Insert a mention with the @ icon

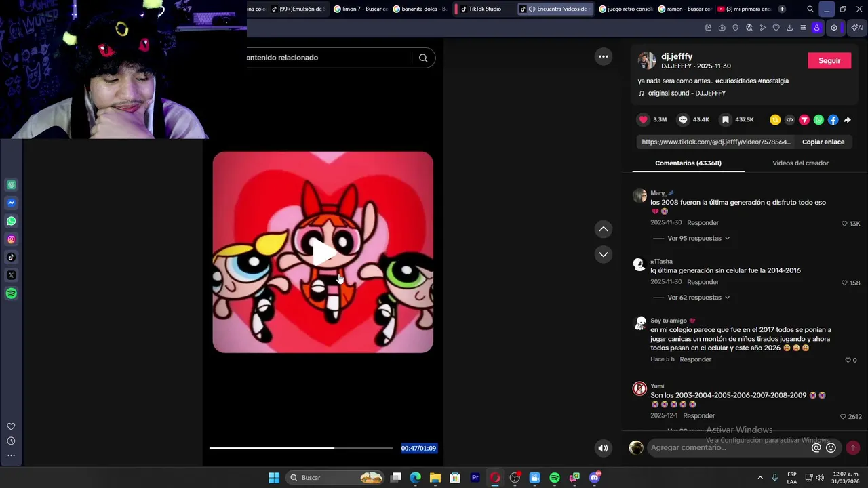pos(816,447)
